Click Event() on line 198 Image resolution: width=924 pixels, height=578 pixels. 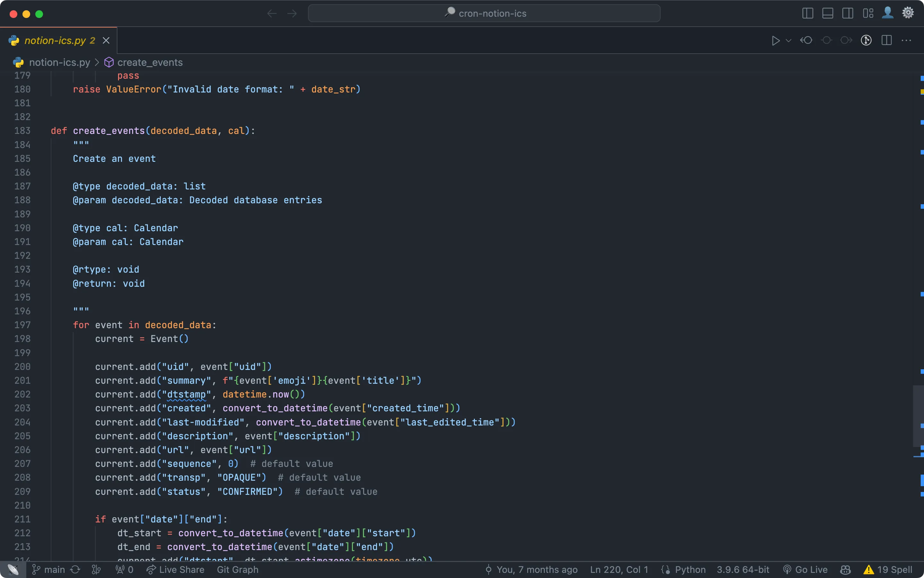(169, 339)
